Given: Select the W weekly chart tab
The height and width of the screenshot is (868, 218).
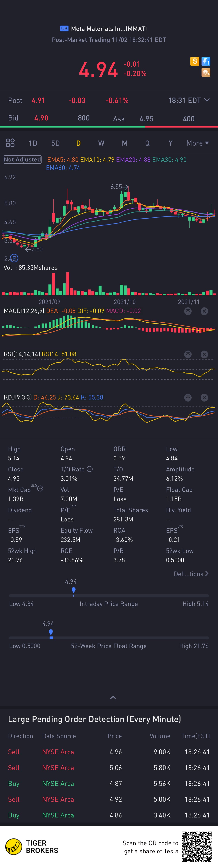Looking at the screenshot, I should pyautogui.click(x=101, y=143).
